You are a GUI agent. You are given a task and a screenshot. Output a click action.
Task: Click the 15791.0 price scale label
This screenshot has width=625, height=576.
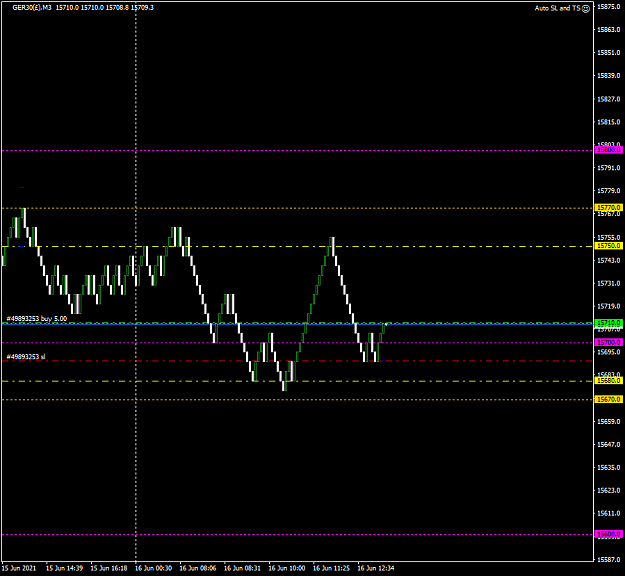[609, 168]
